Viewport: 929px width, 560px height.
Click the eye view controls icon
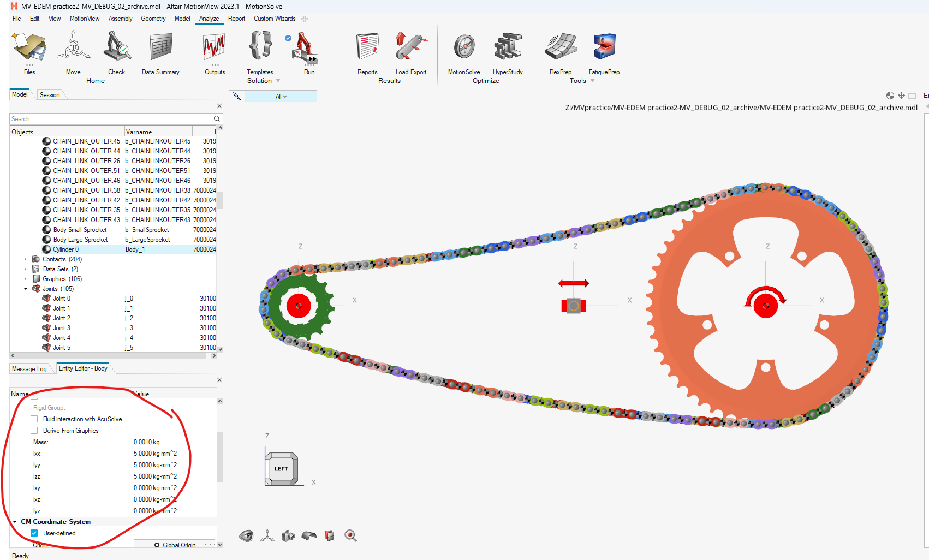246,535
